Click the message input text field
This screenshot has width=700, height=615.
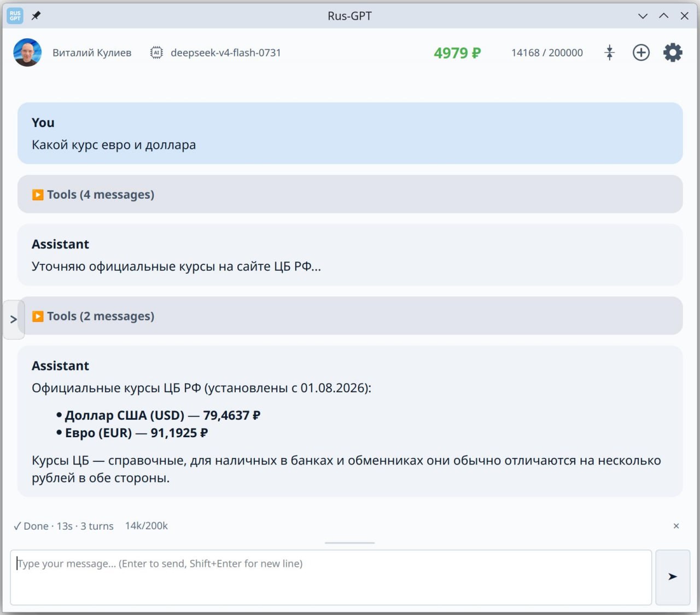point(331,577)
